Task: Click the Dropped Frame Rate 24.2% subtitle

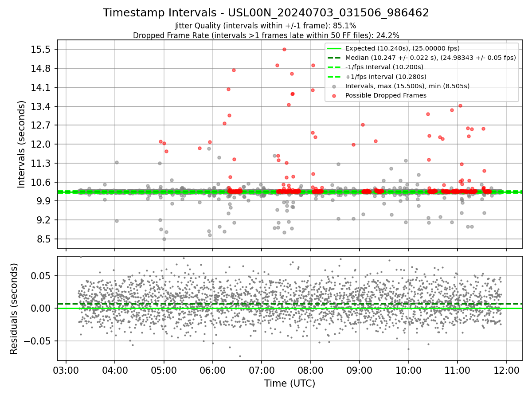Action: pyautogui.click(x=266, y=35)
